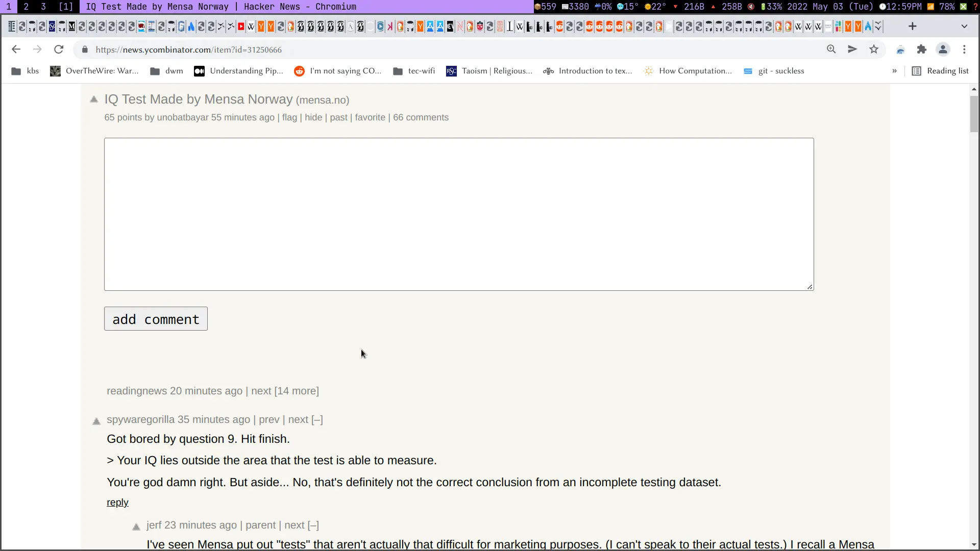Image resolution: width=980 pixels, height=551 pixels.
Task: Grab the page vertical scrollbar thumb
Action: pos(974,113)
